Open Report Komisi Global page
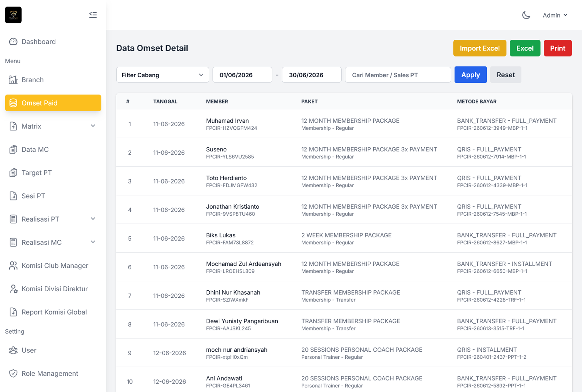This screenshot has height=392, width=582. pos(53,312)
